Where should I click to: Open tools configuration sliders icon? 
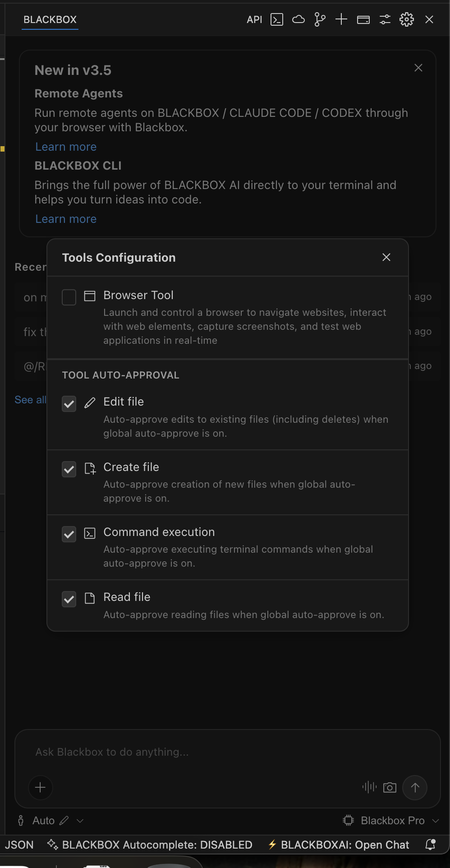(385, 19)
